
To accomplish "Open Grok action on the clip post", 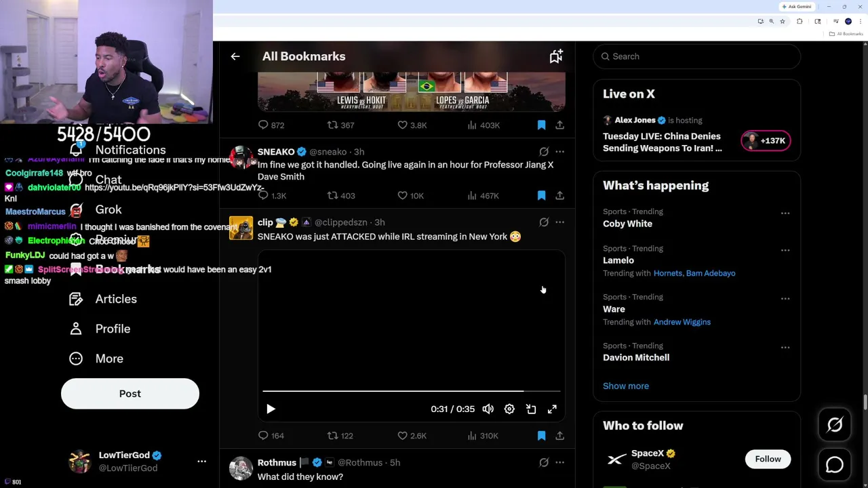I will 544,222.
